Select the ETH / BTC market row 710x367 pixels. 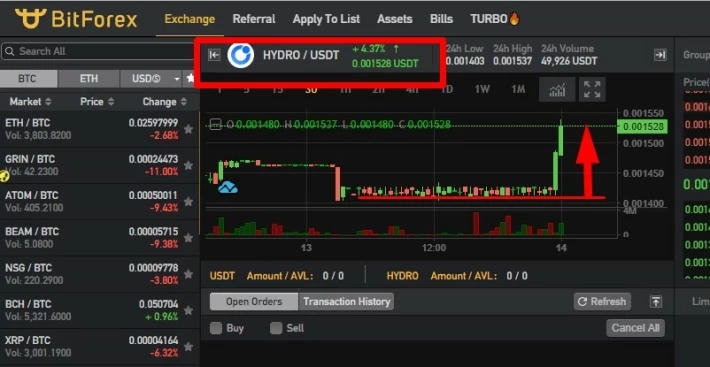click(x=100, y=129)
